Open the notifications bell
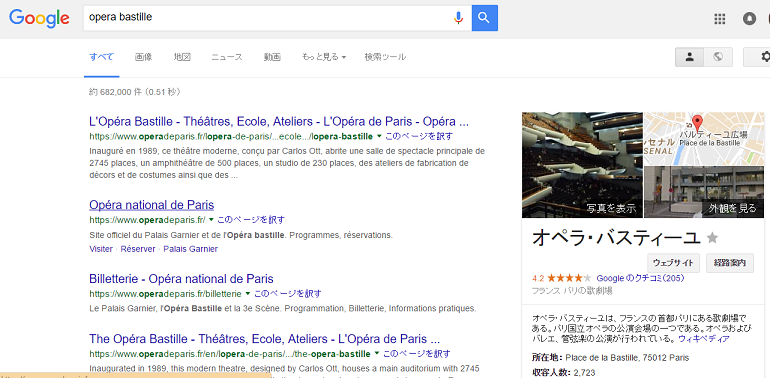 click(x=749, y=19)
